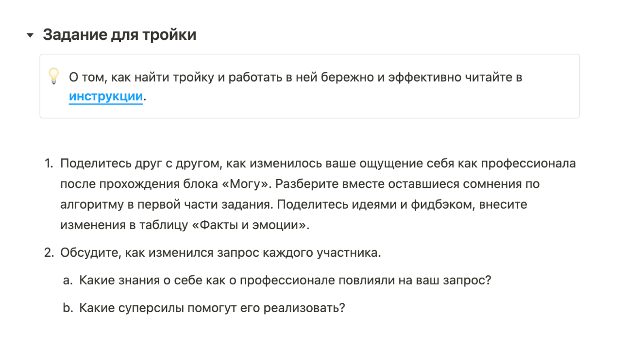Click list number marker «1.»
This screenshot has width=641, height=364.
click(x=49, y=164)
